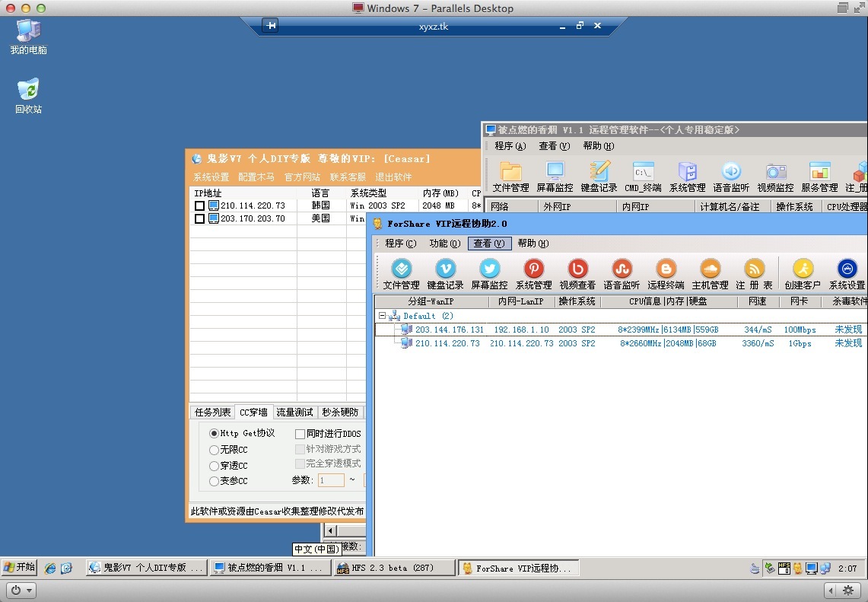Select the Http Get协议 radio button
Image resolution: width=868 pixels, height=602 pixels.
pyautogui.click(x=215, y=433)
